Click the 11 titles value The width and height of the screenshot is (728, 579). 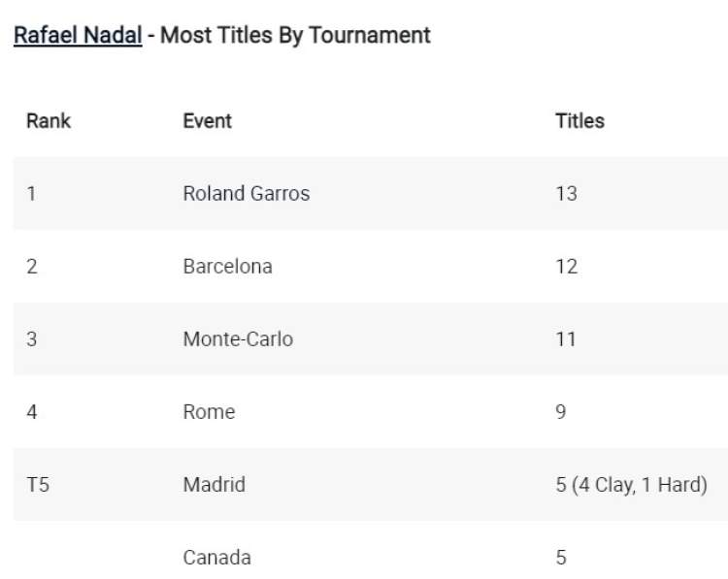(566, 339)
